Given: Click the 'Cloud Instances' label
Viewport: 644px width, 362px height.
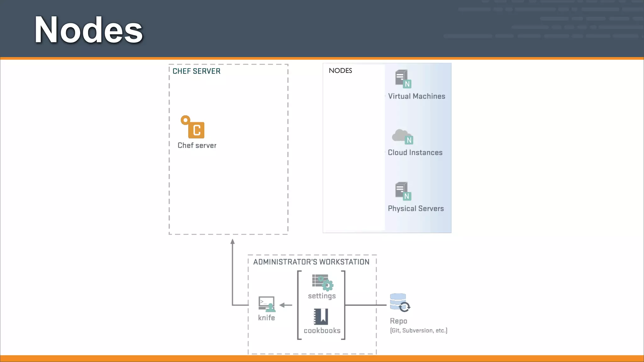Looking at the screenshot, I should pyautogui.click(x=415, y=152).
